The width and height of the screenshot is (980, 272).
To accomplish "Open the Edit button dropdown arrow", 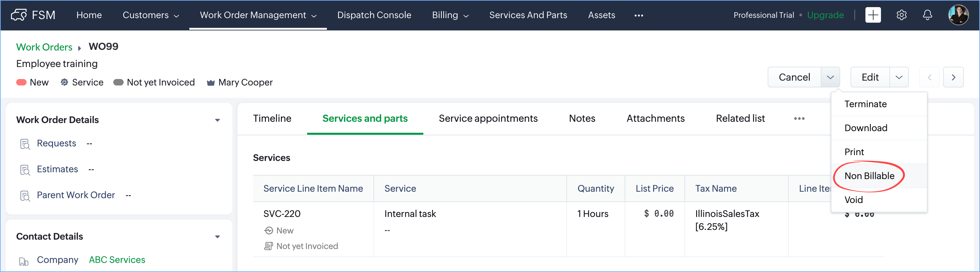I will (899, 77).
